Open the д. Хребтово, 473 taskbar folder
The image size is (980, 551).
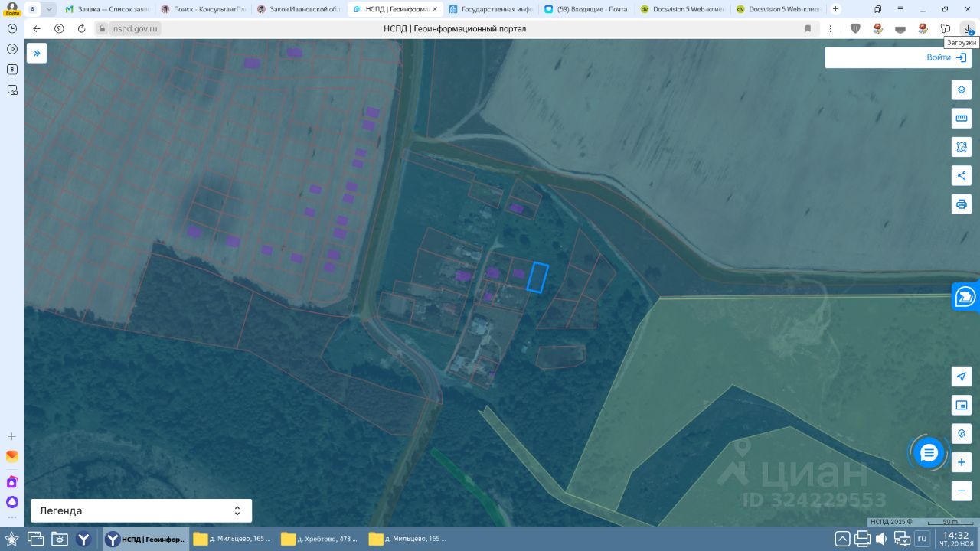click(x=320, y=539)
